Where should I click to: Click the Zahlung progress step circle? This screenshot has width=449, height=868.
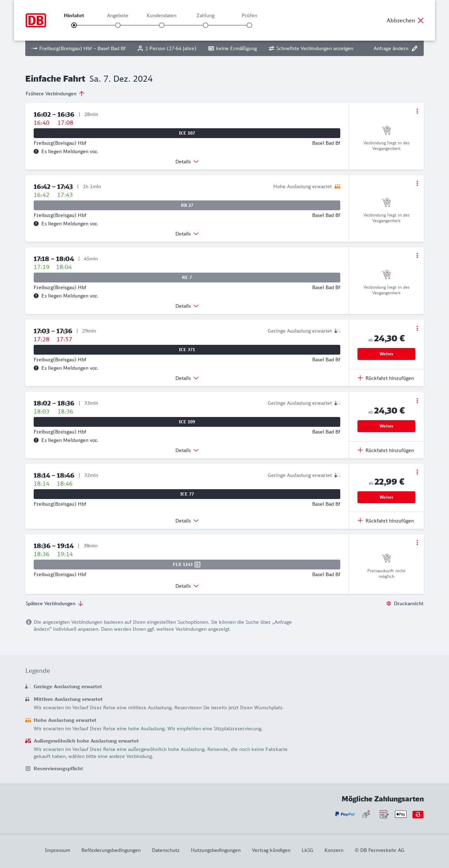pos(206,25)
